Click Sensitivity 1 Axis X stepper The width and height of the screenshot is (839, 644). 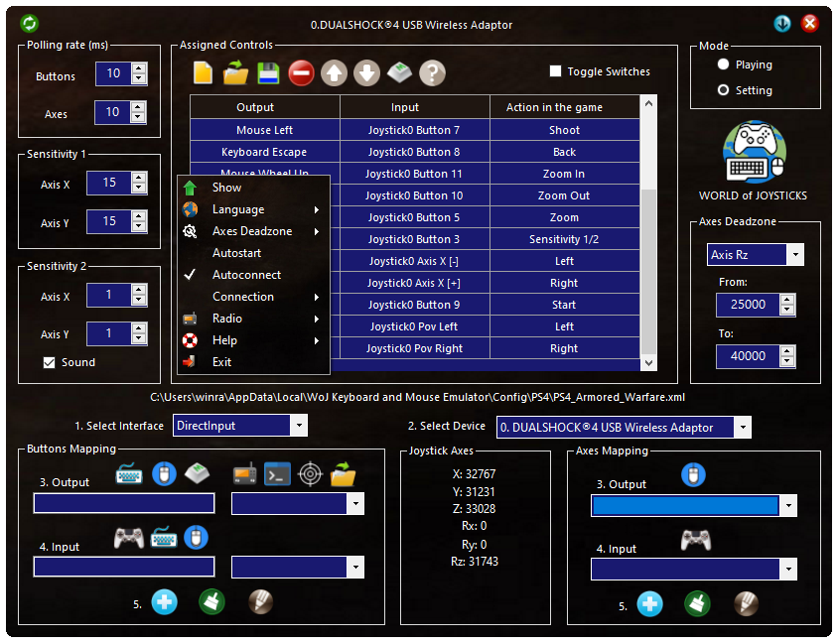tap(139, 183)
